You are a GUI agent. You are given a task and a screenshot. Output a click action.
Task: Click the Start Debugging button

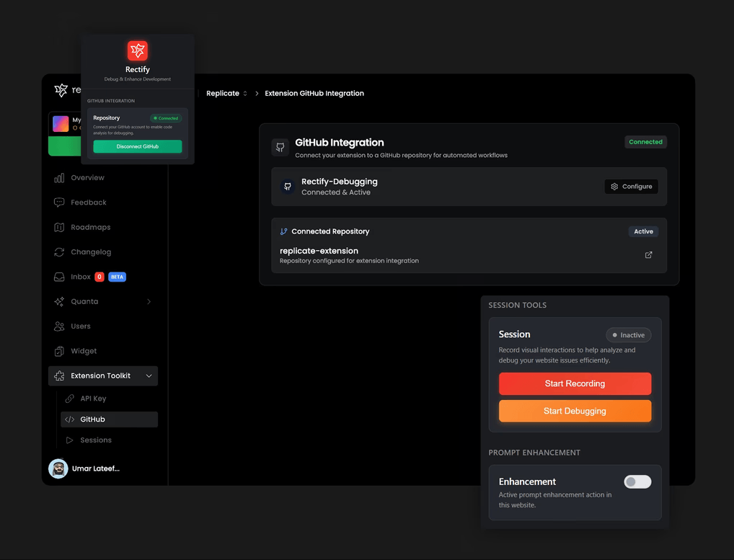(x=575, y=411)
